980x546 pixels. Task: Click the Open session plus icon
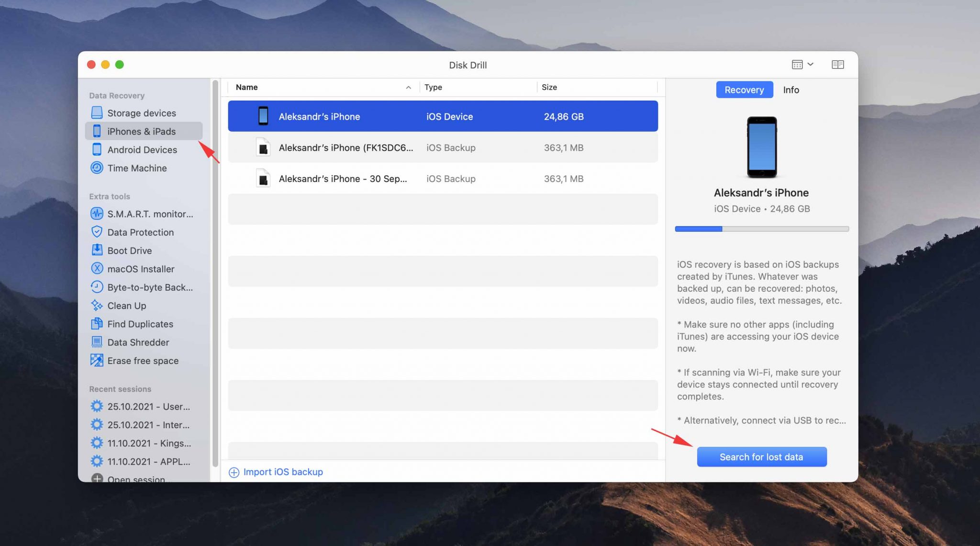[97, 478]
